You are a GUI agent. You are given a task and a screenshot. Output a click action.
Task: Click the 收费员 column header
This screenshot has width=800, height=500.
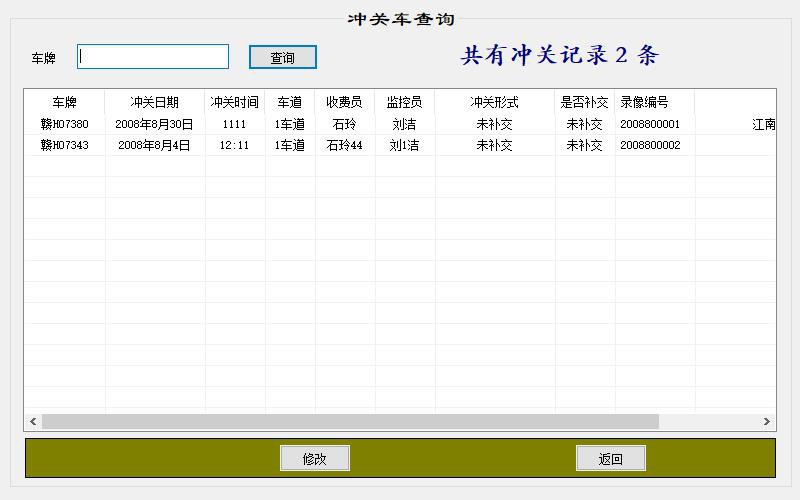coord(345,102)
